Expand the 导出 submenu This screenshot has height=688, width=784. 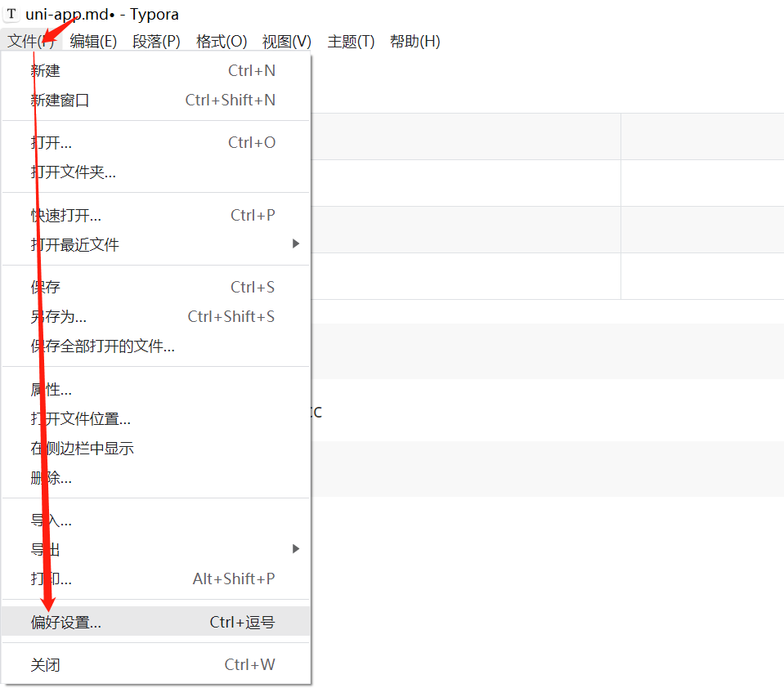click(156, 549)
